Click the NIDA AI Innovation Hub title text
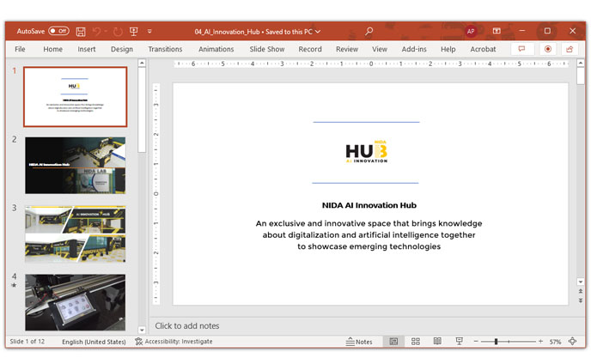The width and height of the screenshot is (591, 364). (x=369, y=205)
